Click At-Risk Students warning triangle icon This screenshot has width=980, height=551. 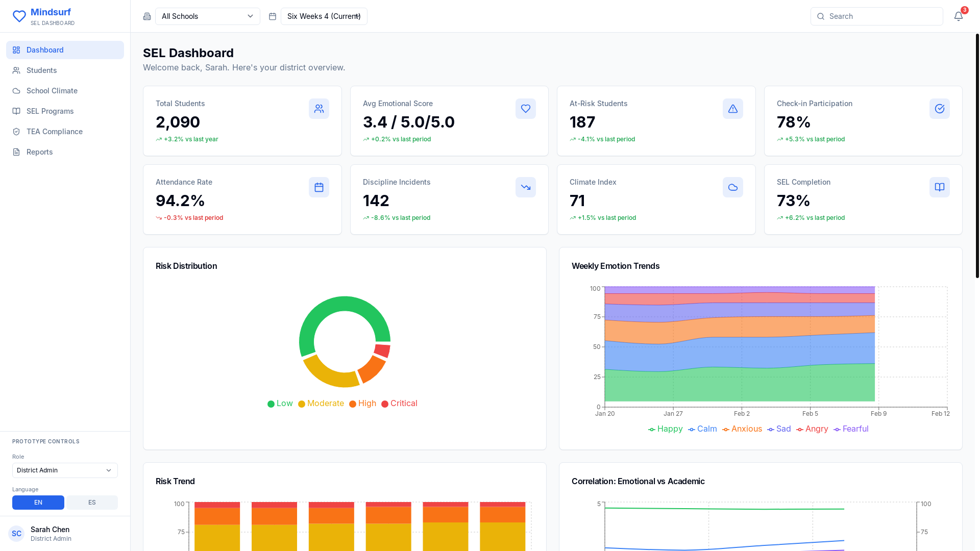pos(732,109)
